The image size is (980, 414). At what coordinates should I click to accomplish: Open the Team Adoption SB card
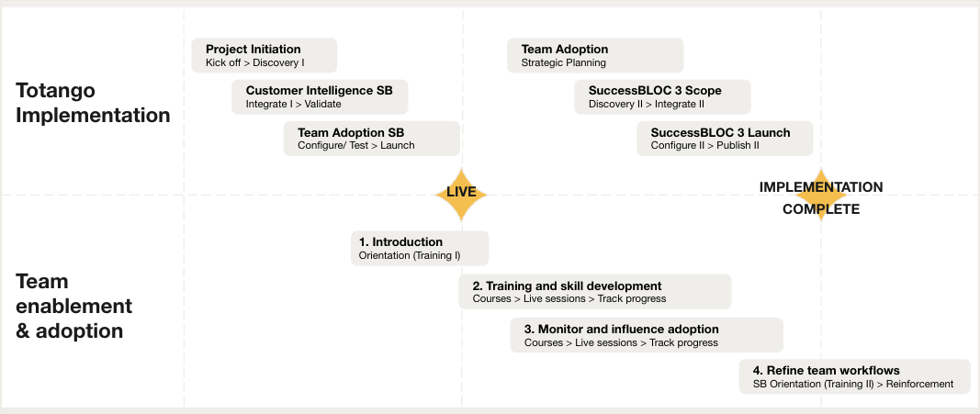pos(372,139)
